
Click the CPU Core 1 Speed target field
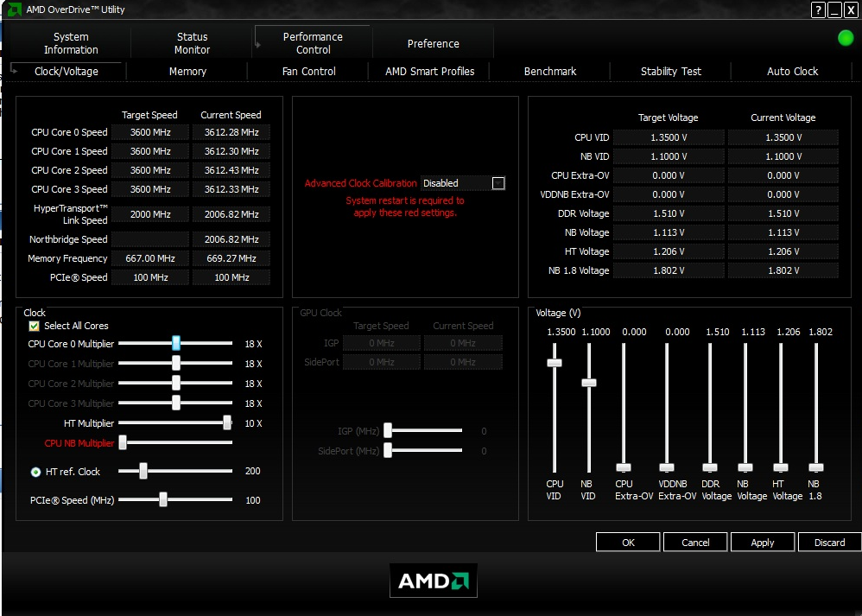point(150,151)
